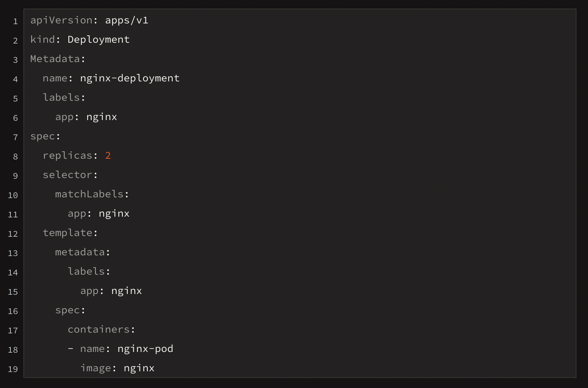Click the selector: key
The width and height of the screenshot is (588, 388).
(x=70, y=175)
